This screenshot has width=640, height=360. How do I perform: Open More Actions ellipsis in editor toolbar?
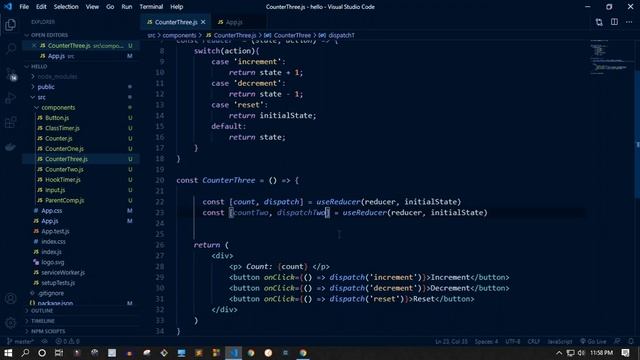(x=629, y=22)
